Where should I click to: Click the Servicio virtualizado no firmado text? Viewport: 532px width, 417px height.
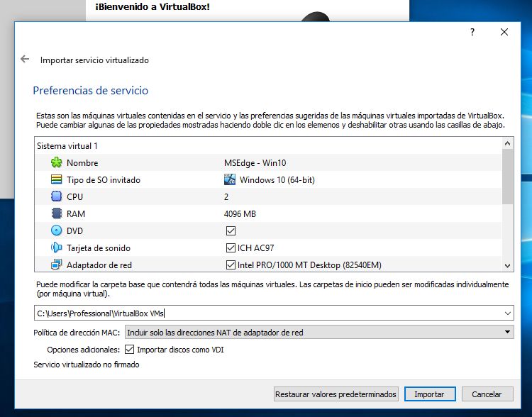87,365
